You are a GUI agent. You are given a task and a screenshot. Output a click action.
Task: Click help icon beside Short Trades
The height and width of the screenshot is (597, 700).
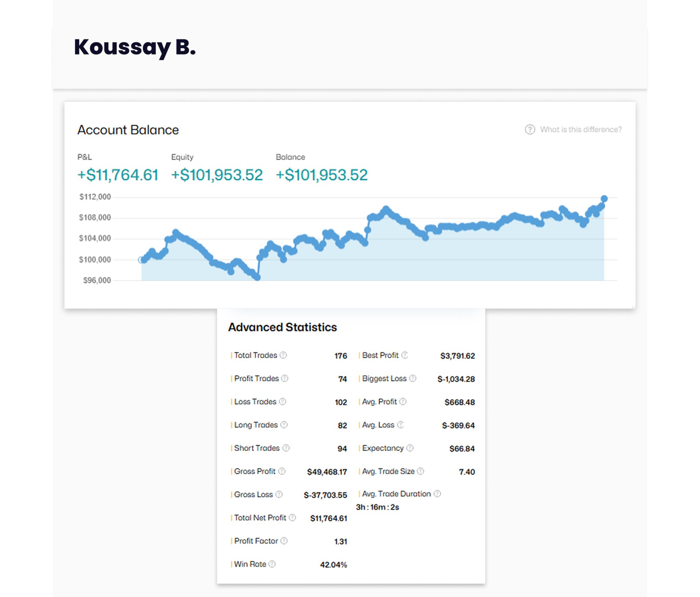click(286, 448)
